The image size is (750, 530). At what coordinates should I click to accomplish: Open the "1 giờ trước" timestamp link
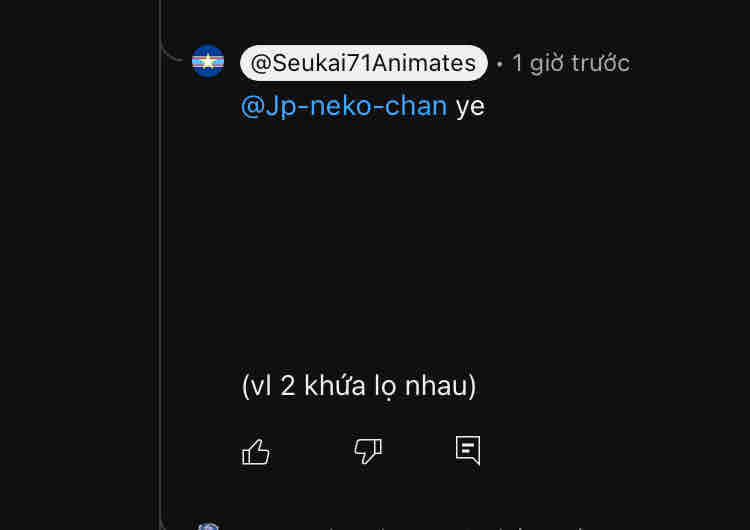(x=571, y=63)
